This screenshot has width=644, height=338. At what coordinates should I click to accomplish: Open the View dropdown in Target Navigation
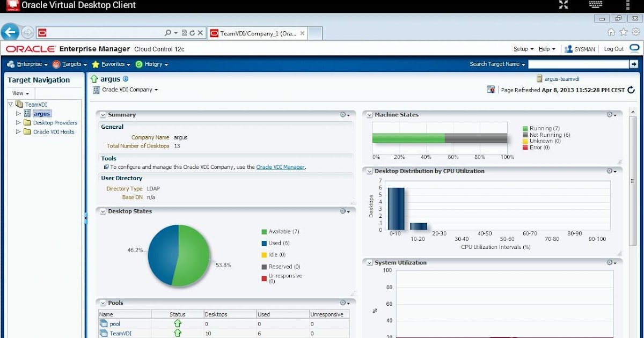click(x=21, y=93)
